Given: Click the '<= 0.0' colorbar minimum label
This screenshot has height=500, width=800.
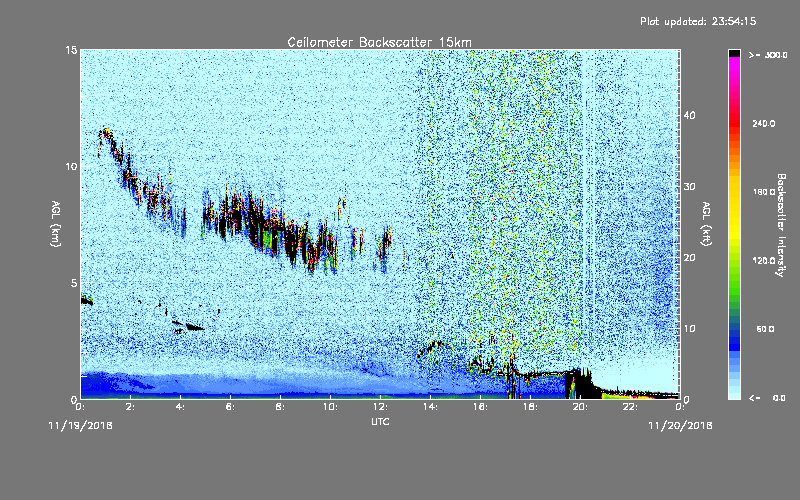Looking at the screenshot, I should tap(768, 398).
